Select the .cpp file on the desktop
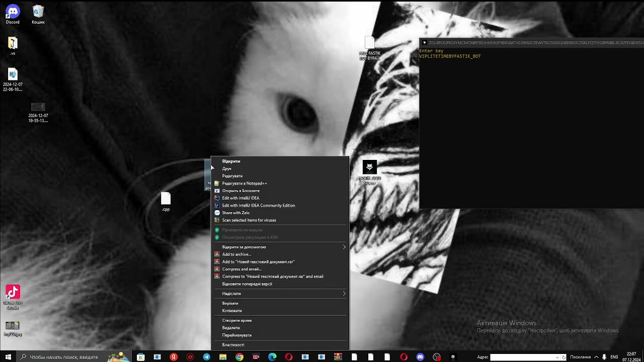 point(166,202)
